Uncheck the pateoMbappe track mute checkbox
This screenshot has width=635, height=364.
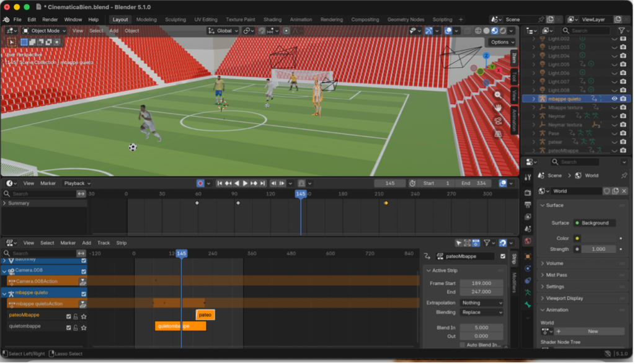(69, 316)
